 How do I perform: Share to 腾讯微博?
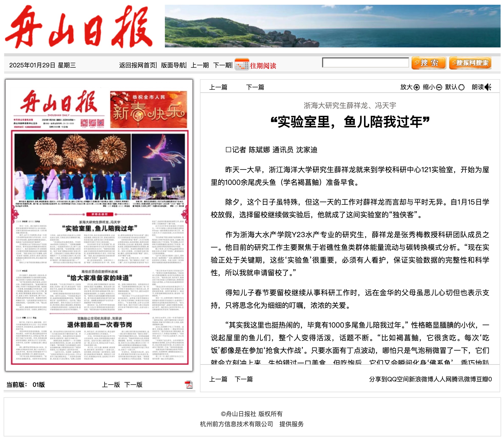point(464,379)
